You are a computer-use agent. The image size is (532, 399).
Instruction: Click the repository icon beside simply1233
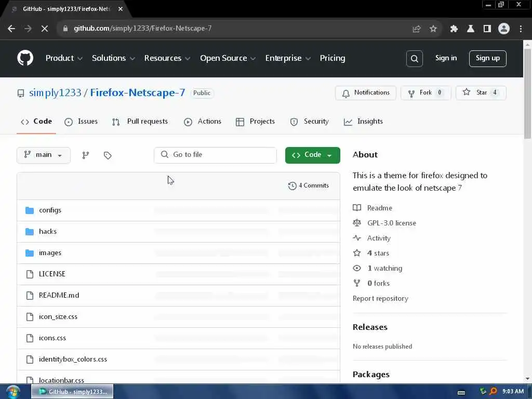[21, 94]
